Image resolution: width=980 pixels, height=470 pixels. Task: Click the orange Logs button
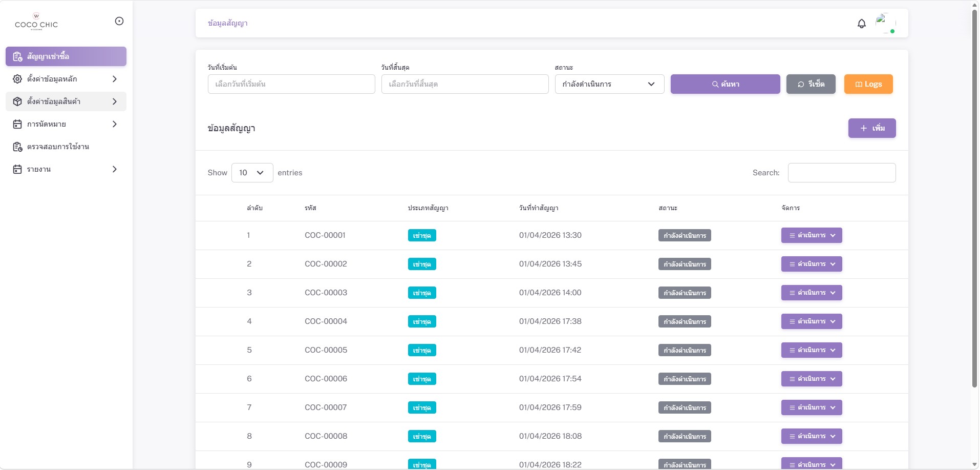tap(868, 84)
